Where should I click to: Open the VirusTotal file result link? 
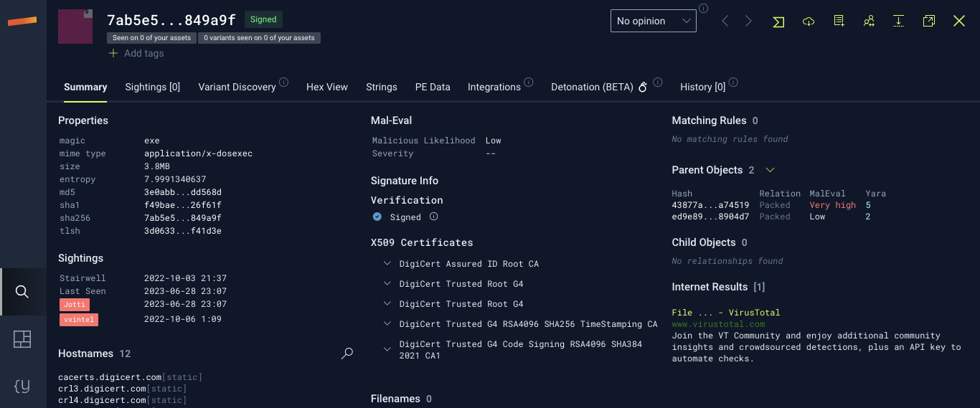725,313
